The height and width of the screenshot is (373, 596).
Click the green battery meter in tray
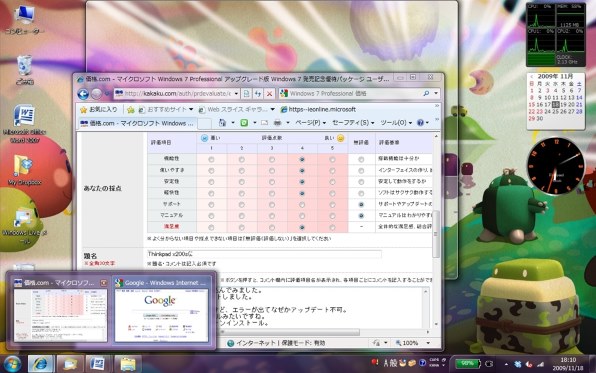point(467,364)
